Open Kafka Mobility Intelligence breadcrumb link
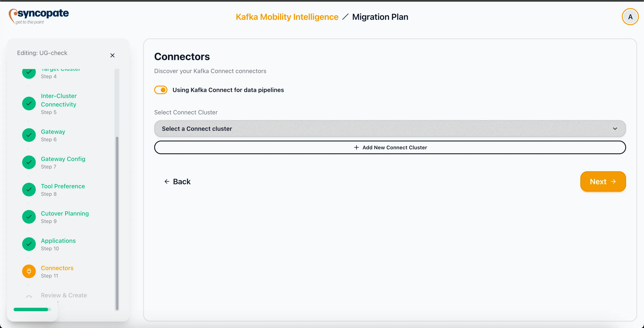This screenshot has height=328, width=644. coord(287,17)
